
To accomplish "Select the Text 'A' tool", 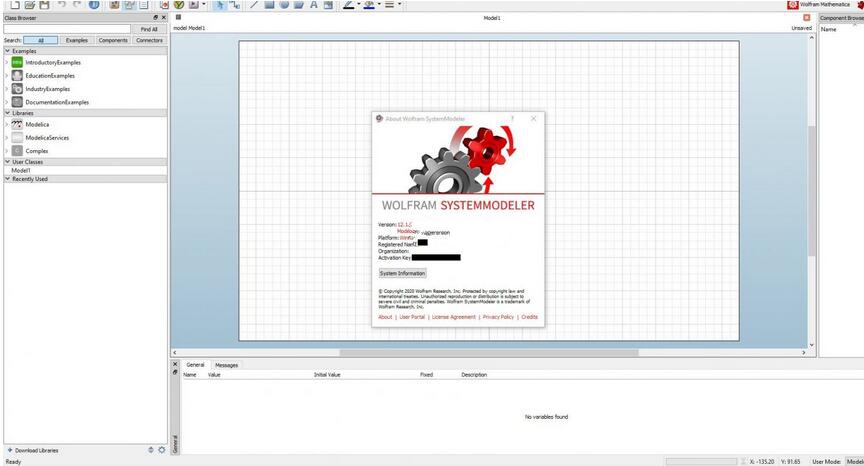I will 314,4.
